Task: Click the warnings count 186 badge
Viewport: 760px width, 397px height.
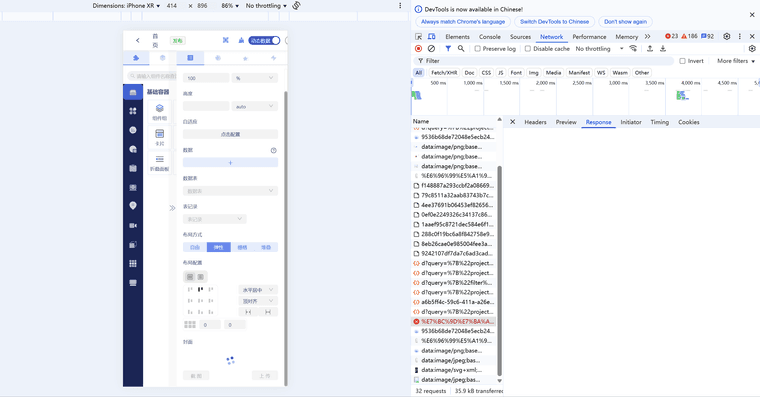Action: coord(689,36)
